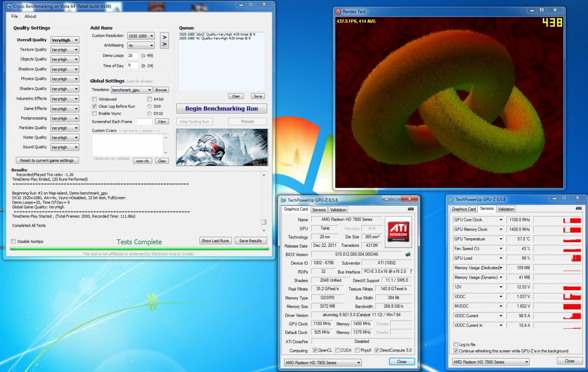Screen dimensions: 588x372
Task: Click Reset to current game settings
Action: point(47,160)
